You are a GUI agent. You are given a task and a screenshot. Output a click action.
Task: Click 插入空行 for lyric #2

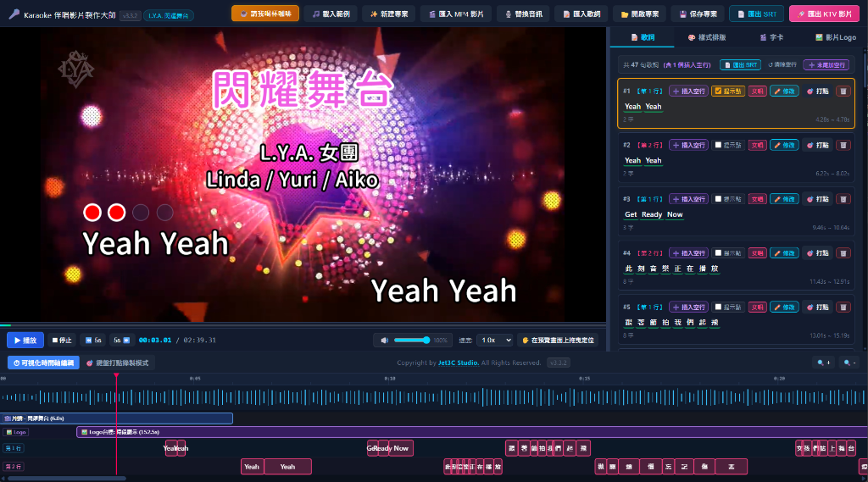[688, 145]
